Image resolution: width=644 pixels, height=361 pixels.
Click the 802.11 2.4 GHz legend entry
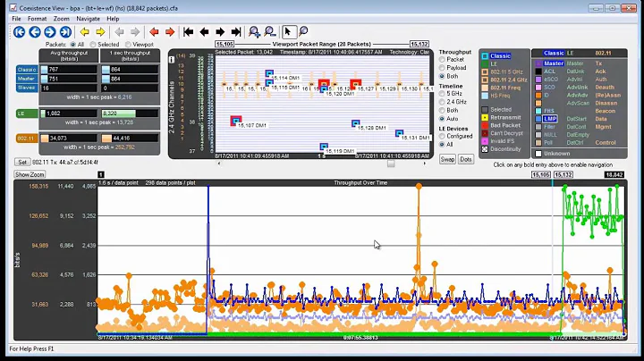(x=508, y=80)
